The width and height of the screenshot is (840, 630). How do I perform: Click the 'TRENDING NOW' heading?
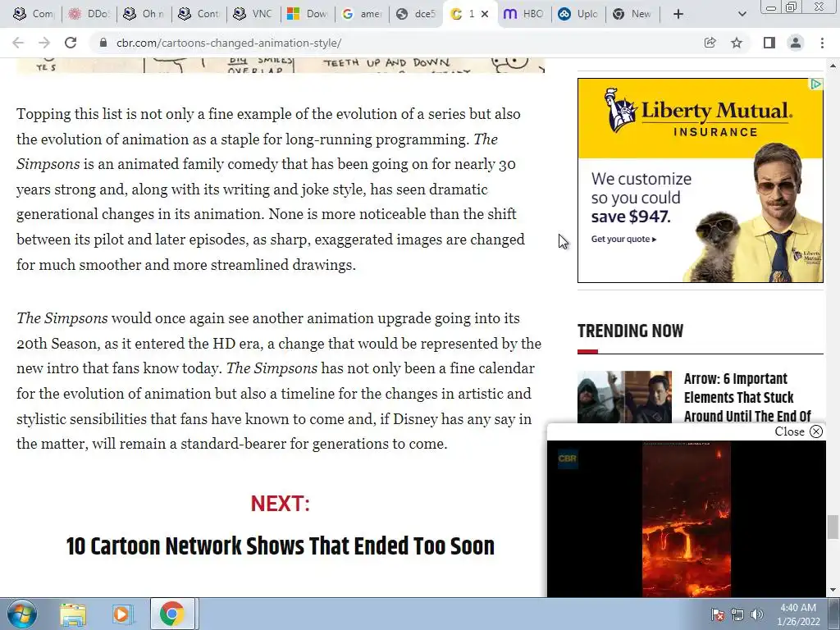coord(630,331)
